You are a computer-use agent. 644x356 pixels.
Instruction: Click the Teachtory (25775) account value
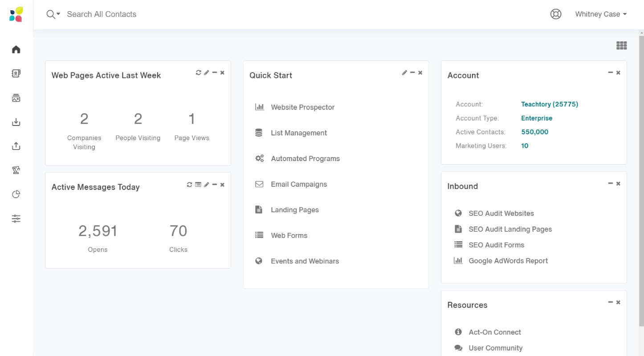[550, 105]
